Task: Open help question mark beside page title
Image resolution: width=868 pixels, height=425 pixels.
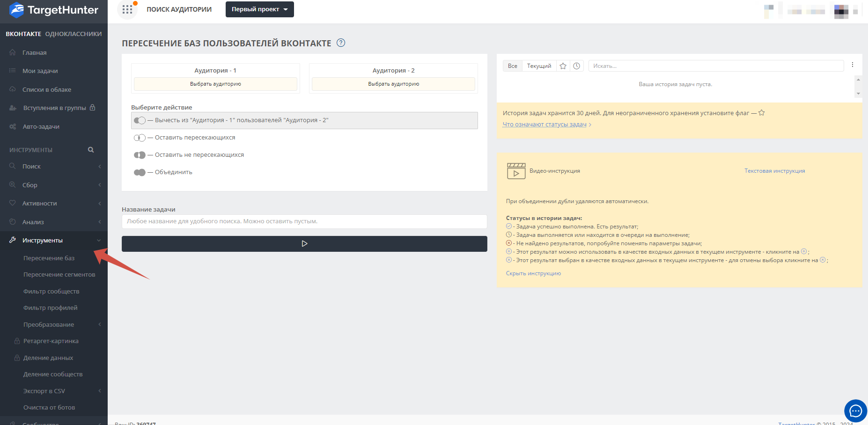Action: click(x=341, y=43)
